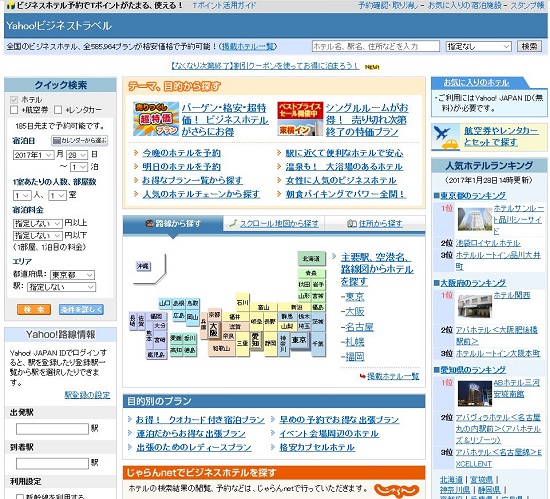The image size is (550, 499).
Task: Click the blue 条件を詳しく button
Action: click(x=81, y=309)
